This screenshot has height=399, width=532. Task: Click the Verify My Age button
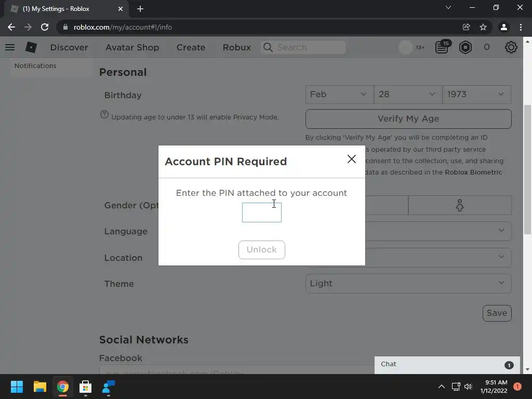tap(408, 119)
